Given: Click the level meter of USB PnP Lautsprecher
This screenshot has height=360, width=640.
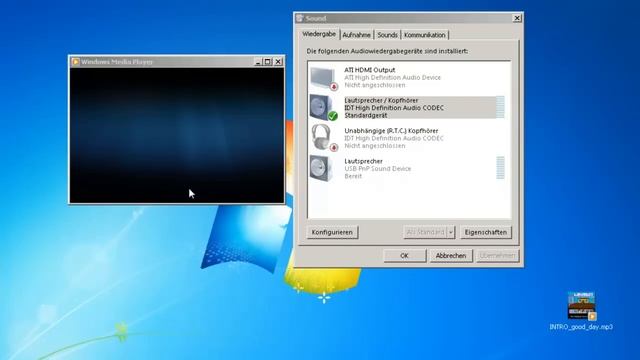Looking at the screenshot, I should (x=500, y=168).
